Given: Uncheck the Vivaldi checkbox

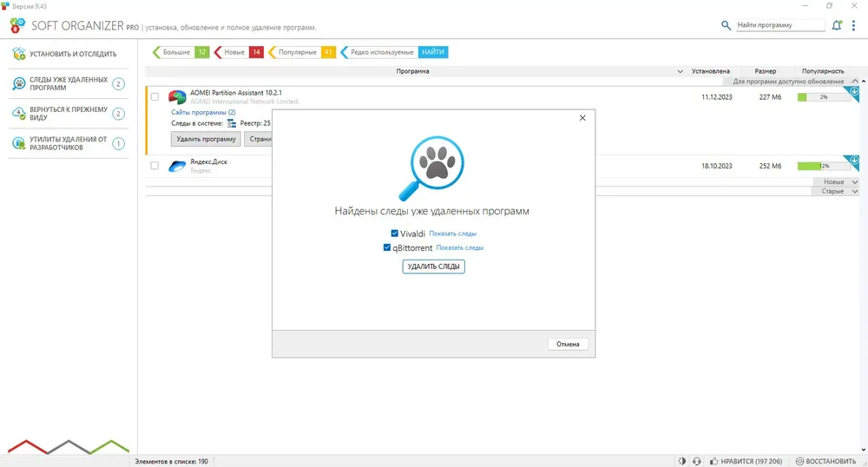Looking at the screenshot, I should [395, 233].
